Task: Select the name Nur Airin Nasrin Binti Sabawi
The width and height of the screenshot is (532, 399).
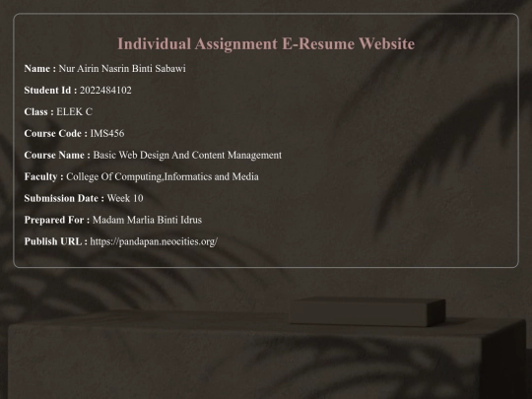Action: click(122, 69)
